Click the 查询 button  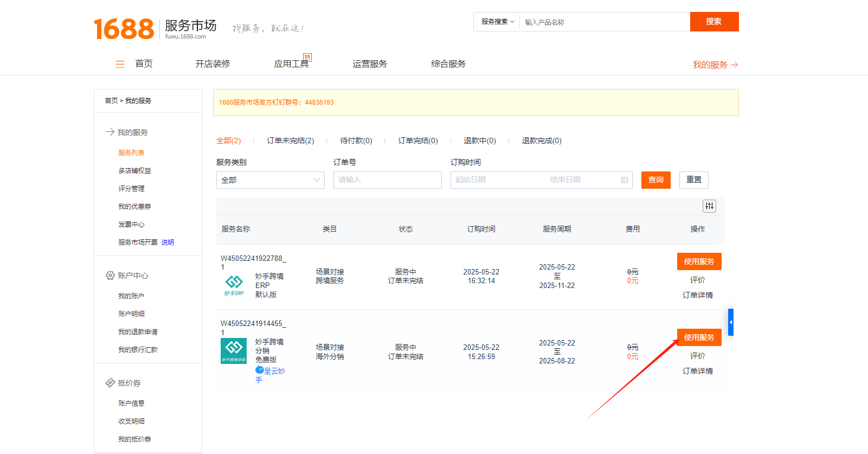click(x=656, y=180)
